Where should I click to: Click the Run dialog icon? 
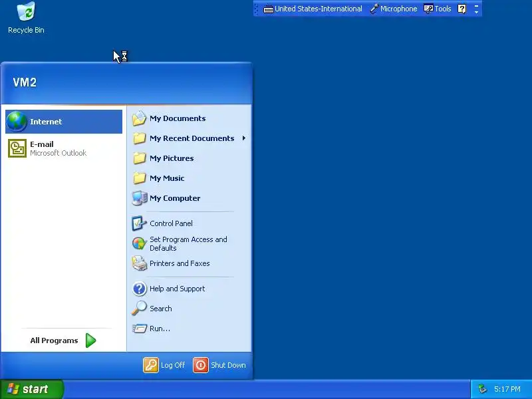pos(140,329)
